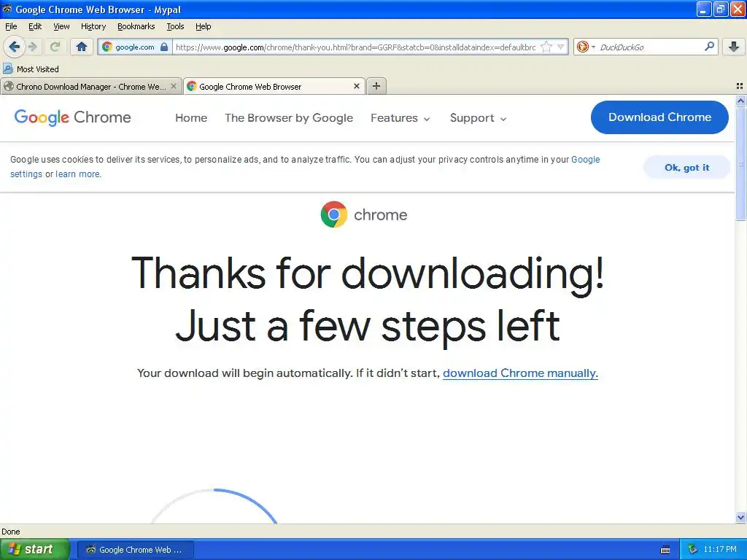Open the Help menu
Screen dimensions: 747x560
point(203,26)
